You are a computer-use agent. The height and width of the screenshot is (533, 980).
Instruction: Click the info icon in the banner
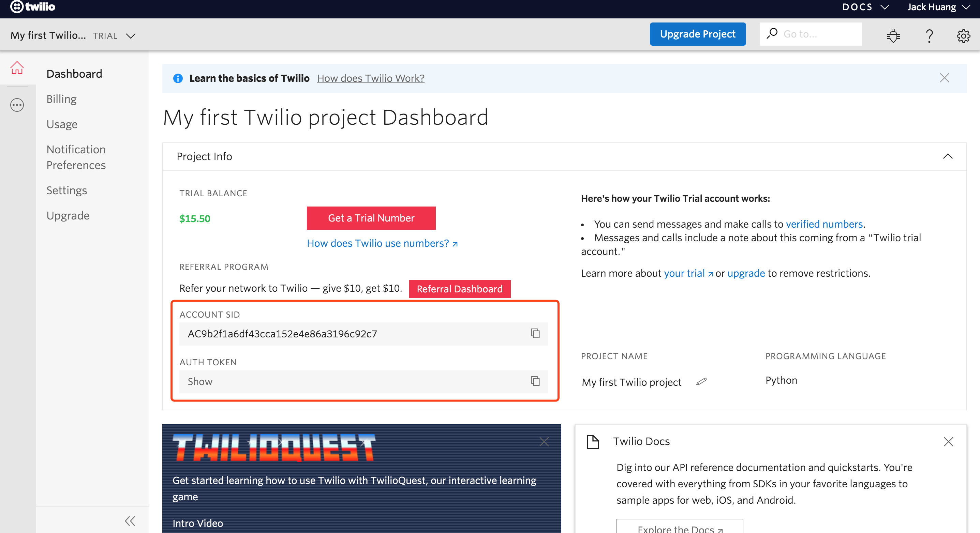tap(178, 78)
